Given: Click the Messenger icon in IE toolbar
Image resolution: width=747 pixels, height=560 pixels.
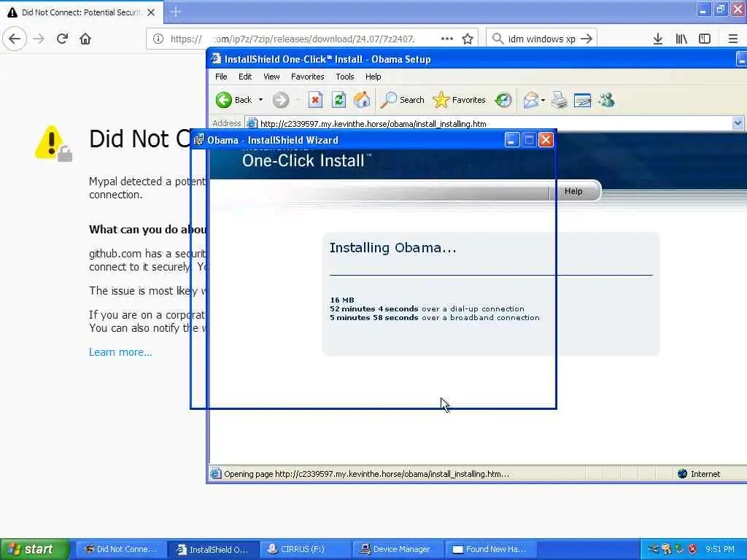Looking at the screenshot, I should point(606,100).
